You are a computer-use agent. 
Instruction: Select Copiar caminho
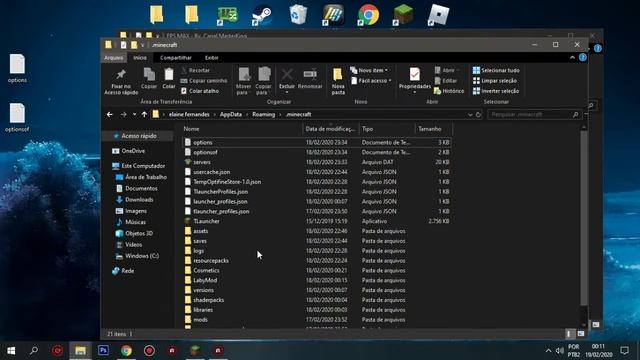[x=204, y=81]
